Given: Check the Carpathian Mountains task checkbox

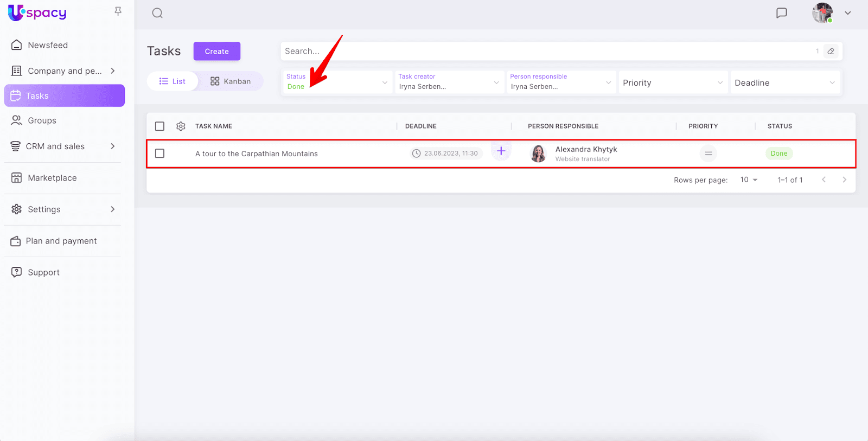Looking at the screenshot, I should [159, 154].
